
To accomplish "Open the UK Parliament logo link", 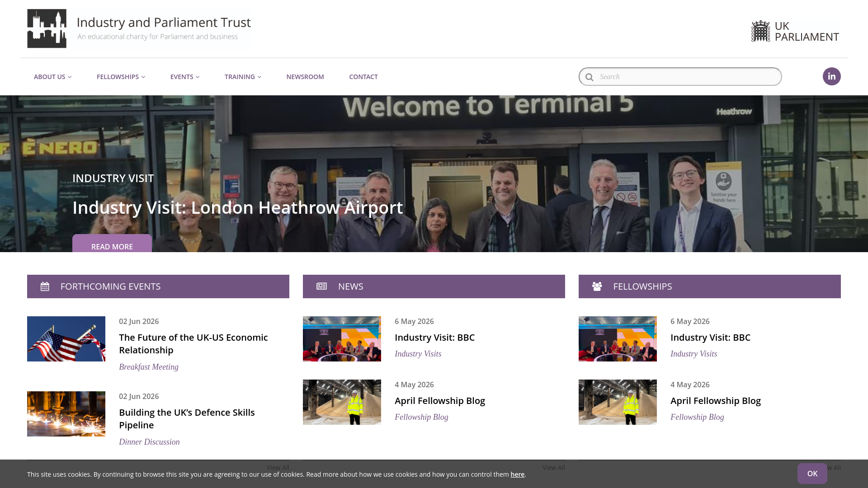I will pos(795,31).
